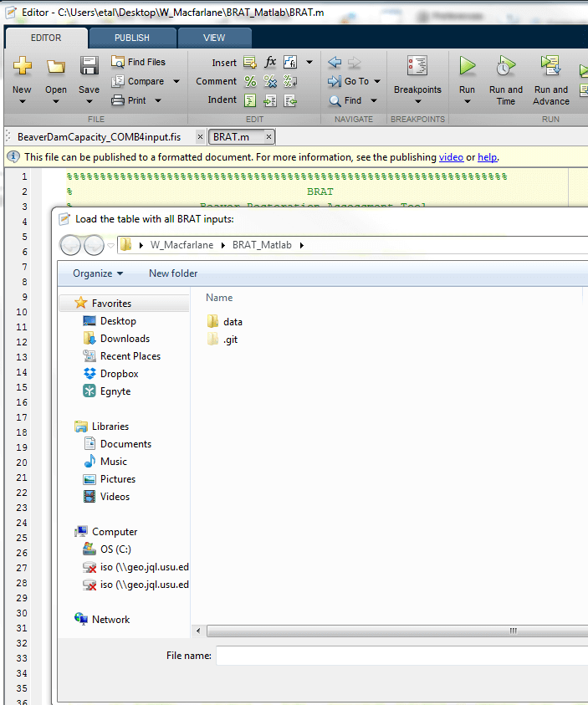This screenshot has width=588, height=705.
Task: Click the New file plus icon
Action: tap(22, 65)
